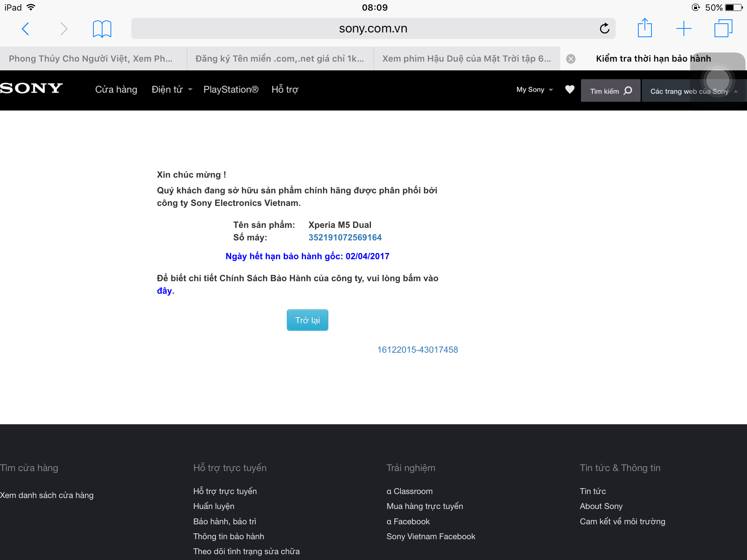Open Xem danh sách cửa hàng link
747x560 pixels.
tap(47, 495)
